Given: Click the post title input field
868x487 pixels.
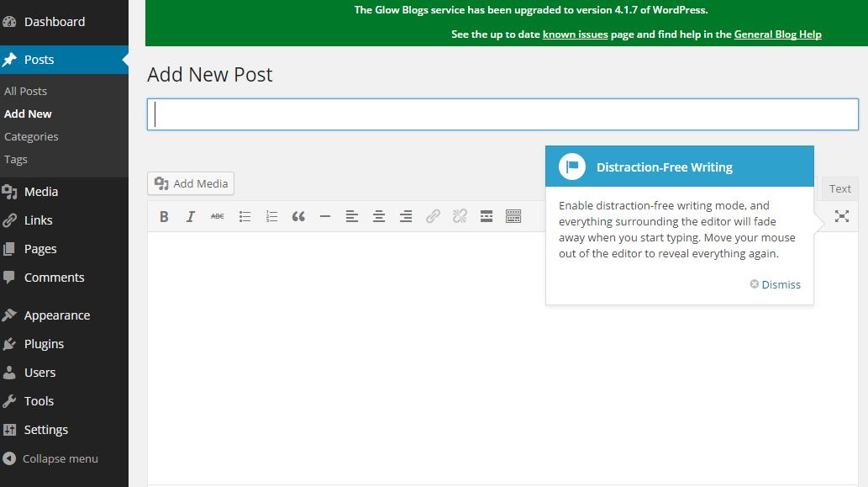Looking at the screenshot, I should (502, 114).
